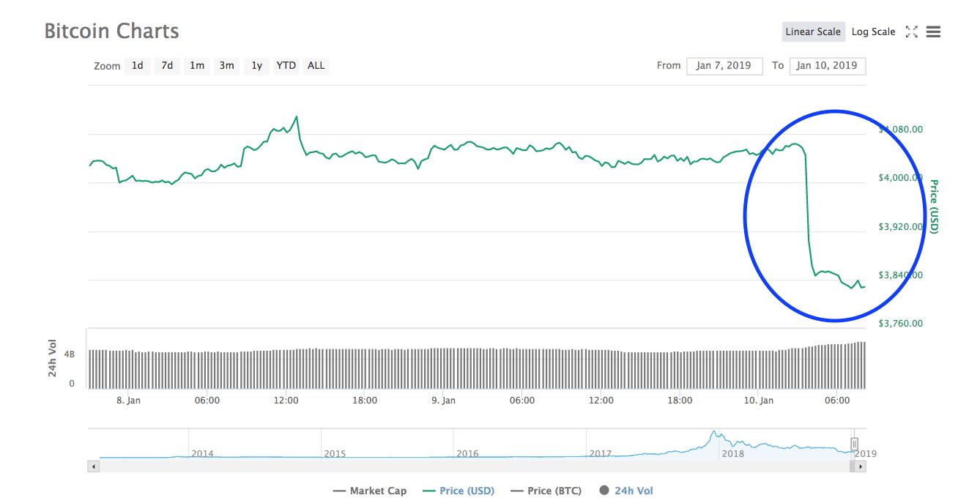Viewport: 980px width, 498px height.
Task: Click the Price (USD) axis title
Action: click(934, 206)
